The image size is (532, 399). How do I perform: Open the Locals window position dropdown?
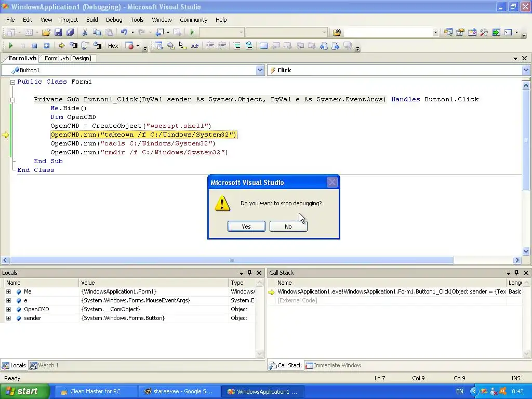point(241,273)
